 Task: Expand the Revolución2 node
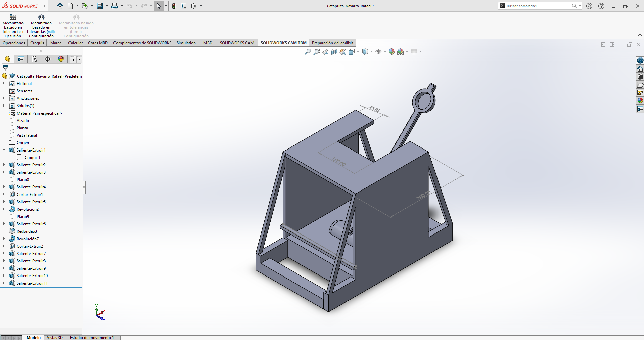pos(4,209)
